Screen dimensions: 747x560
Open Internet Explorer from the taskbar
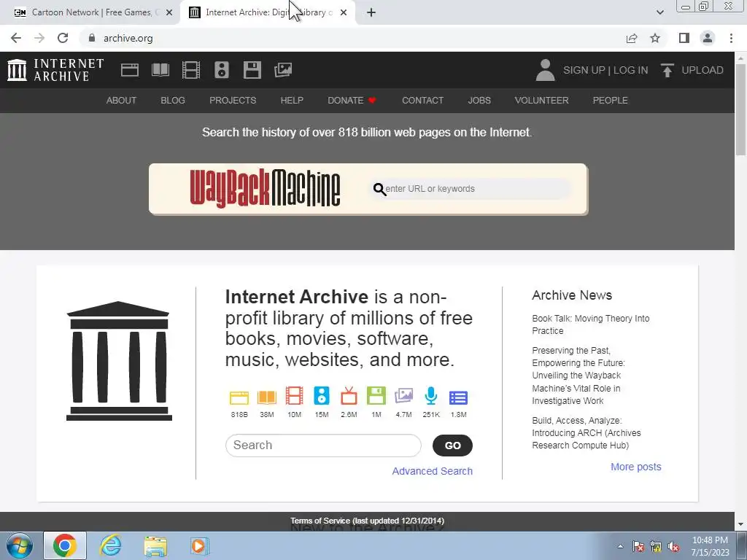pyautogui.click(x=111, y=545)
